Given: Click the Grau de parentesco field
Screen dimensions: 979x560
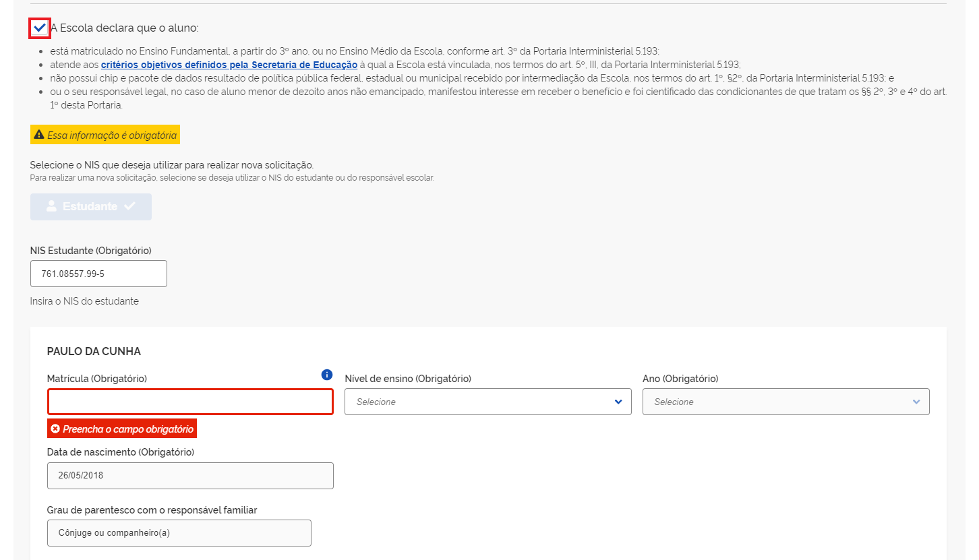Looking at the screenshot, I should tap(179, 532).
